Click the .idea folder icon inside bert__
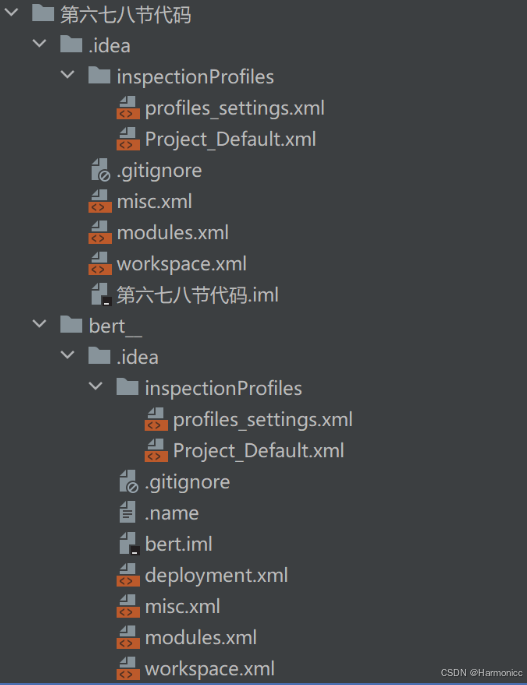The height and width of the screenshot is (685, 527). tap(99, 356)
